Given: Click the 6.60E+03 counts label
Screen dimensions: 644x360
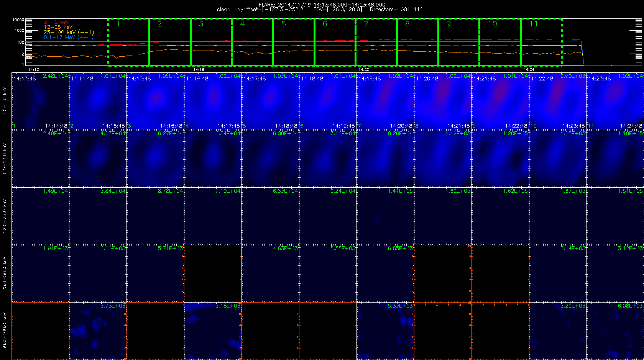Looking at the screenshot, I should click(113, 249).
